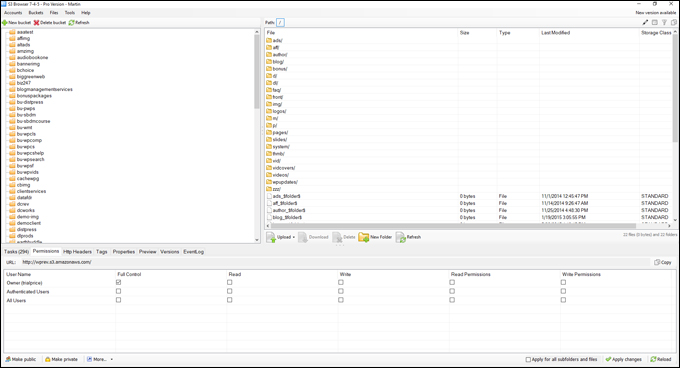The image size is (680, 368).
Task: Enable Read for All Users
Action: (x=229, y=300)
